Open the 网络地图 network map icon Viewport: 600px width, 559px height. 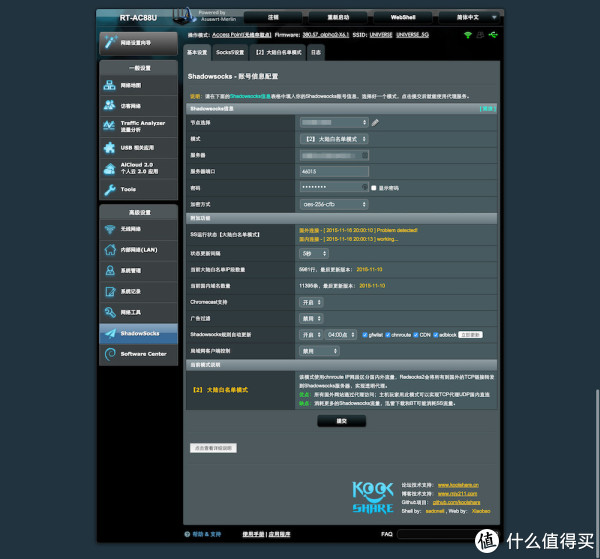pos(110,87)
